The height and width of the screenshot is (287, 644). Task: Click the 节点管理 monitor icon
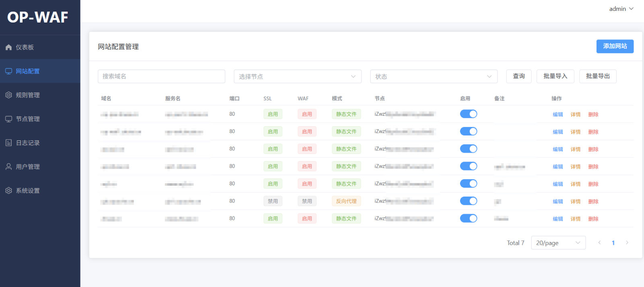pyautogui.click(x=8, y=119)
